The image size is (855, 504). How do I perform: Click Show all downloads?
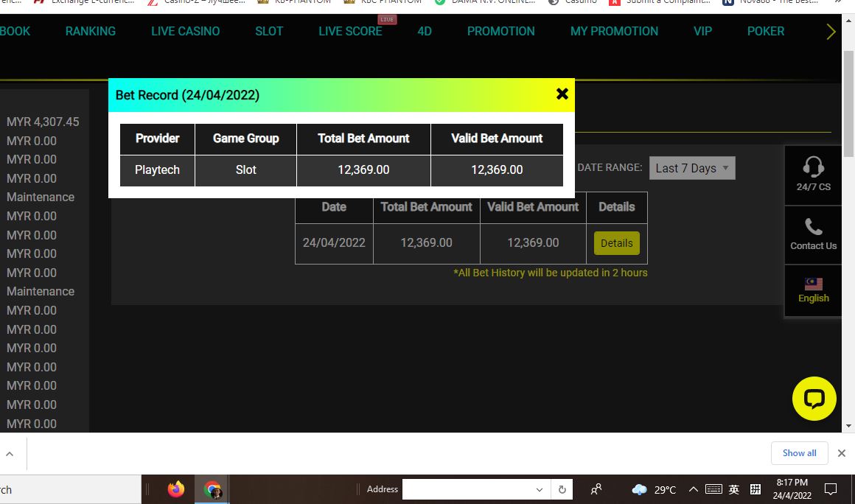pos(799,453)
